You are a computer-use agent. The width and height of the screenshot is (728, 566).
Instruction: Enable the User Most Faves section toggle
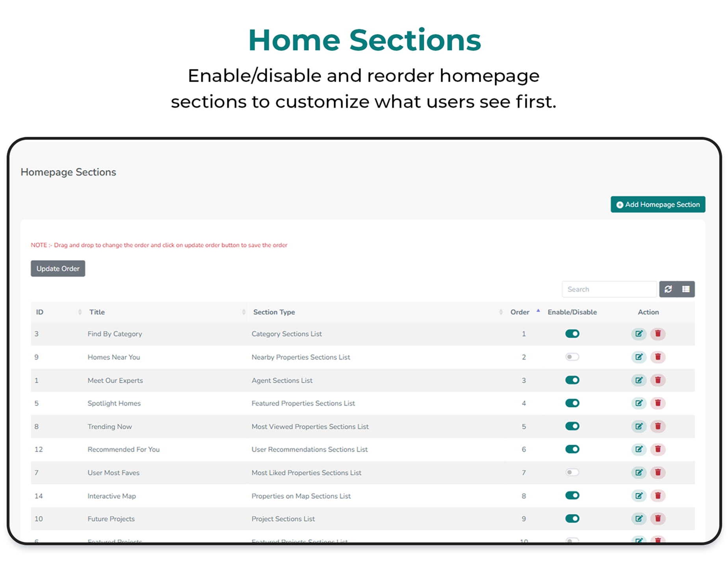point(572,472)
